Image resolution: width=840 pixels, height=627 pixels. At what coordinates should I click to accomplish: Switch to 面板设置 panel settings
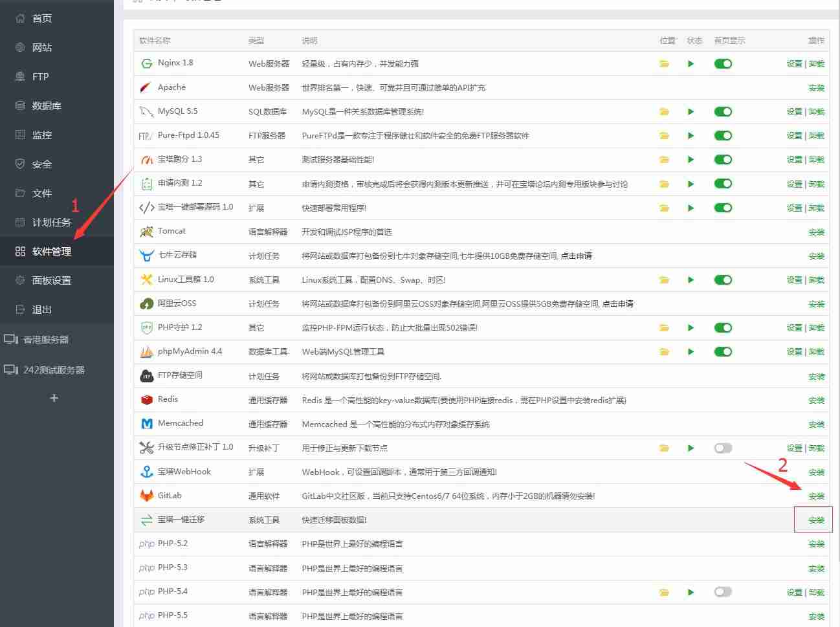pos(55,280)
